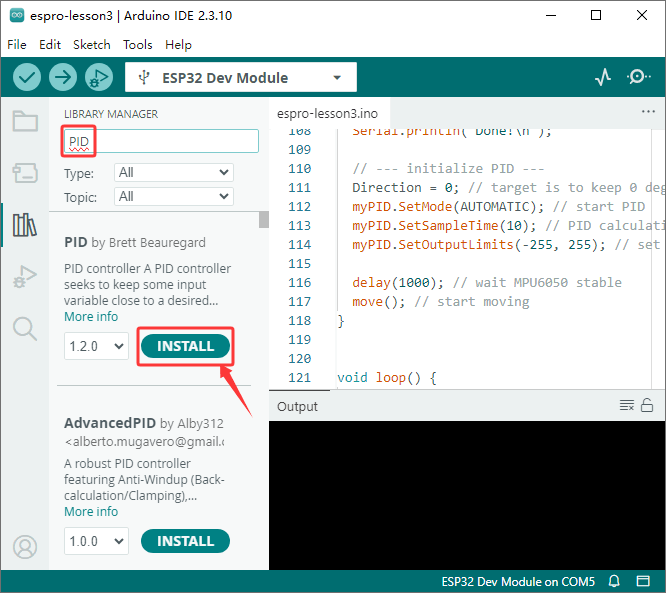Screen dimensions: 666x593
Task: Open the Serial Plotter
Action: pos(603,77)
